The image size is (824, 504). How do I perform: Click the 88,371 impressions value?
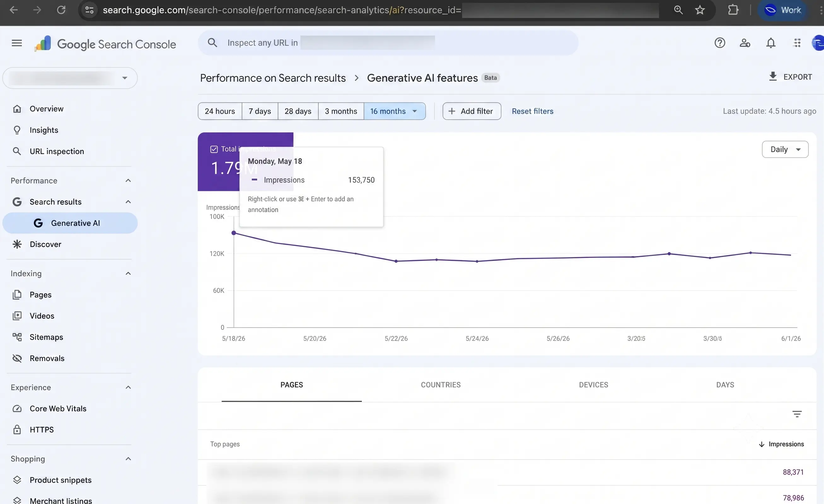(793, 472)
